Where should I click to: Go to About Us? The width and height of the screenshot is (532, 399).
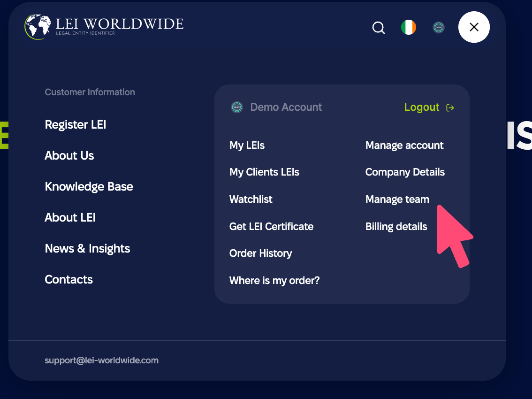tap(69, 155)
